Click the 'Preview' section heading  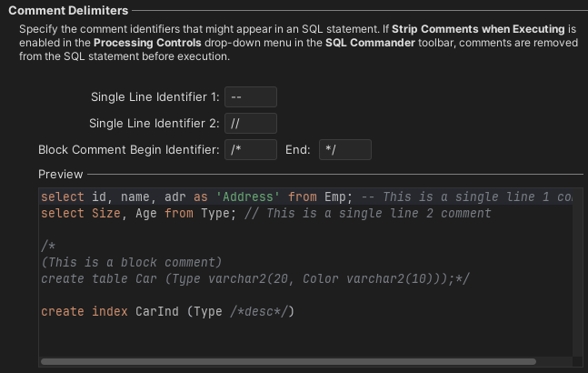[60, 174]
